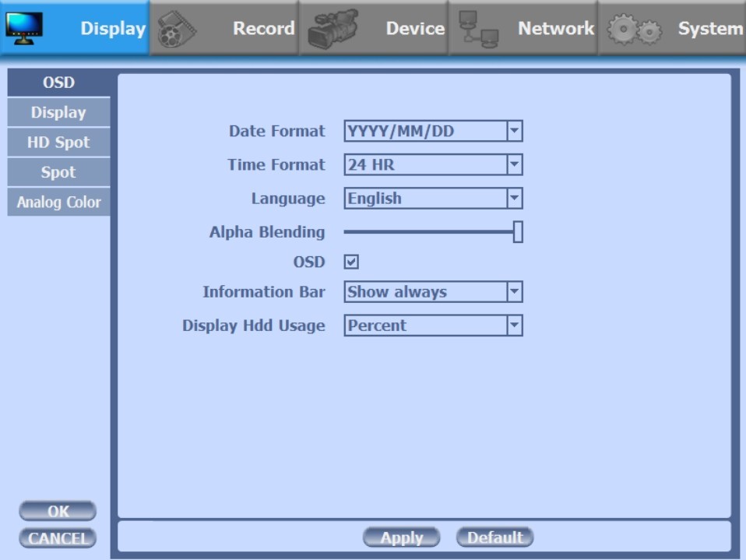Open the Record tab
Image resolution: width=746 pixels, height=560 pixels.
coord(224,28)
